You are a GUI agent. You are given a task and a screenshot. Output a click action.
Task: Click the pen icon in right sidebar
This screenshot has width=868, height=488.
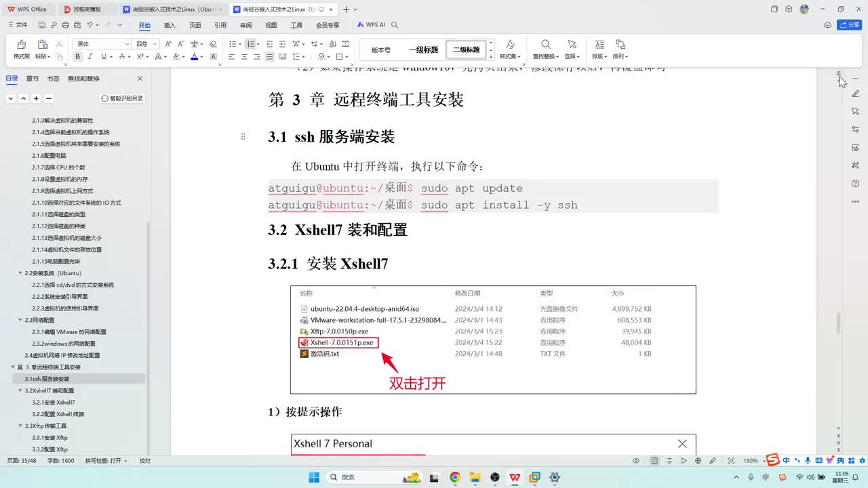click(x=855, y=93)
